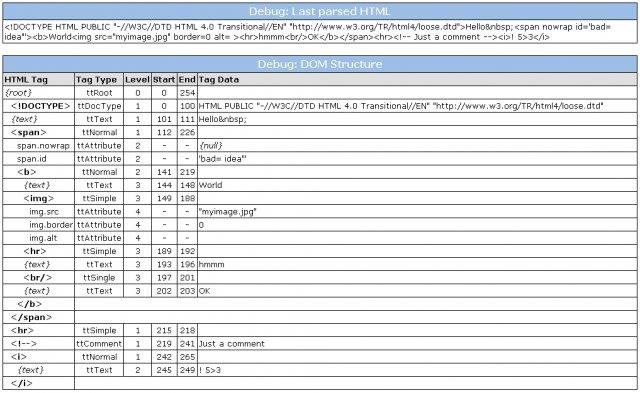This screenshot has width=640, height=393.
Task: Select the '</b>' closing tag cell
Action: (x=38, y=304)
